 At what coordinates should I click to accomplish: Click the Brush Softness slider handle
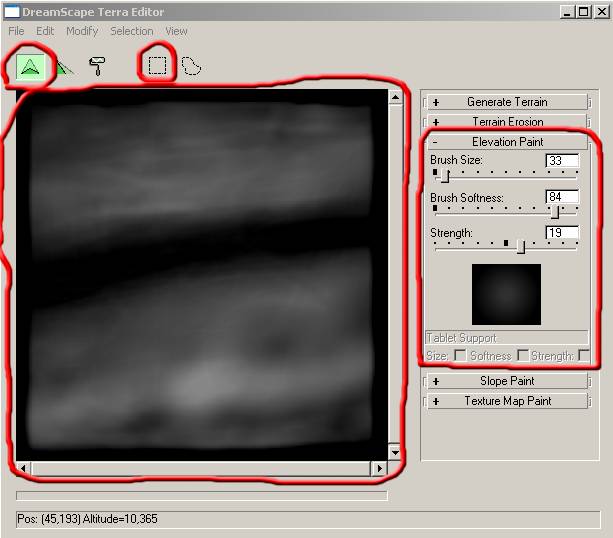[x=555, y=211]
